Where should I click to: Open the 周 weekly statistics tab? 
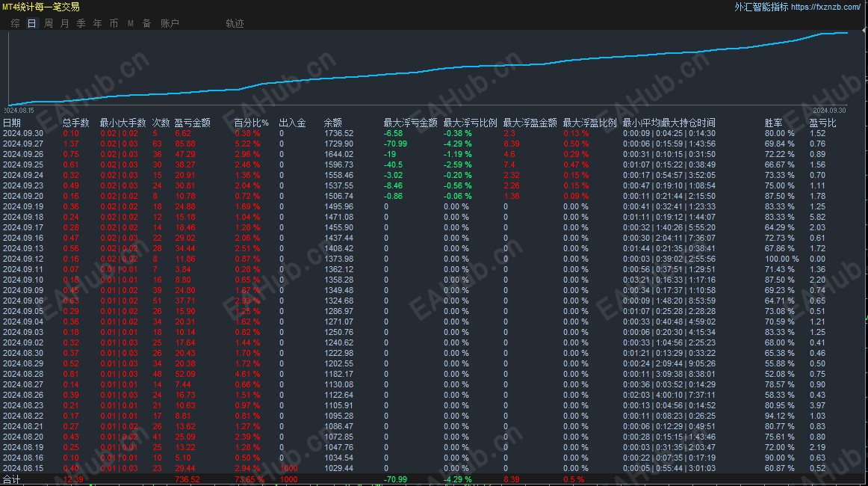point(49,23)
